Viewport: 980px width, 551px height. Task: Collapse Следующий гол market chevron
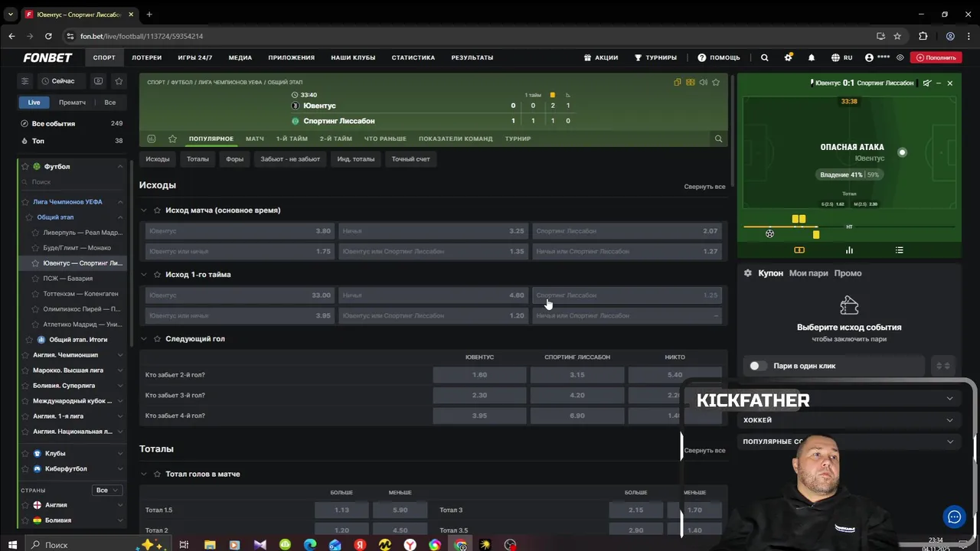click(144, 338)
